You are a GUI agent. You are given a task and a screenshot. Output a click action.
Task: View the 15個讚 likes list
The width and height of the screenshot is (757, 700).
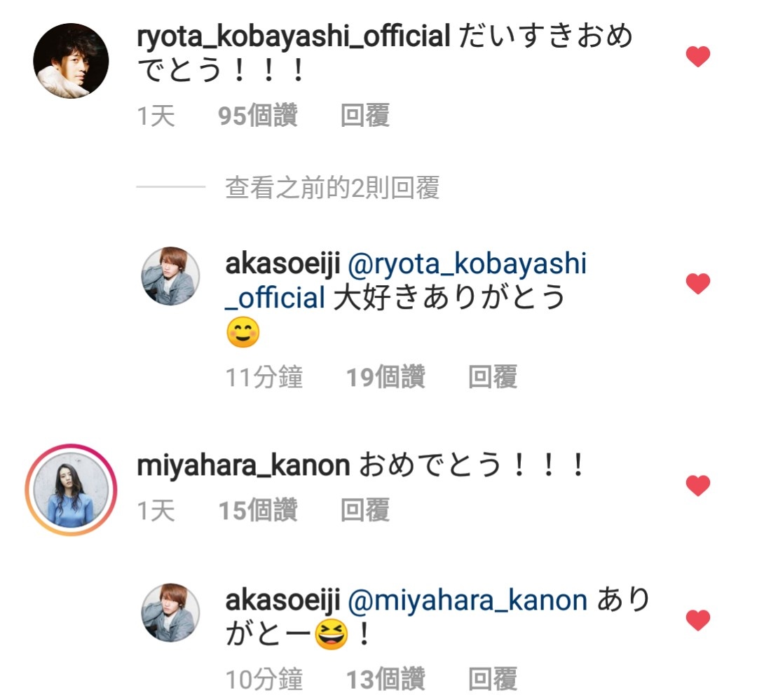[258, 510]
